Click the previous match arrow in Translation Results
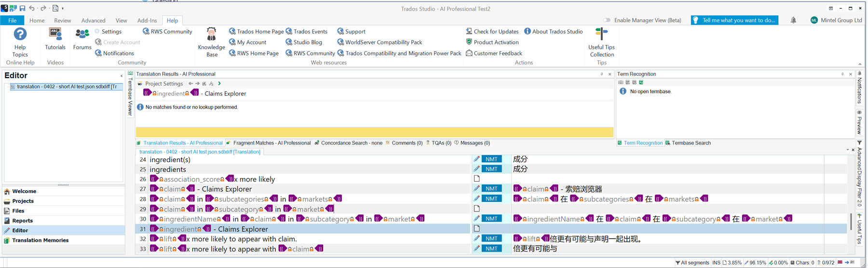Screen dimensions: 868x268 190,84
